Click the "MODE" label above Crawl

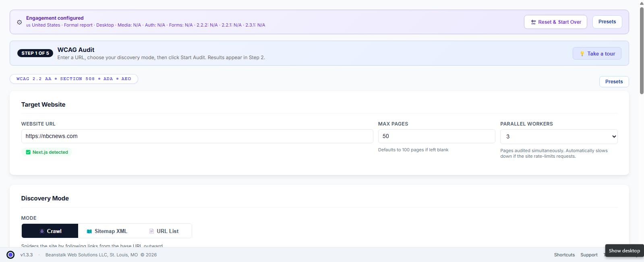point(29,218)
